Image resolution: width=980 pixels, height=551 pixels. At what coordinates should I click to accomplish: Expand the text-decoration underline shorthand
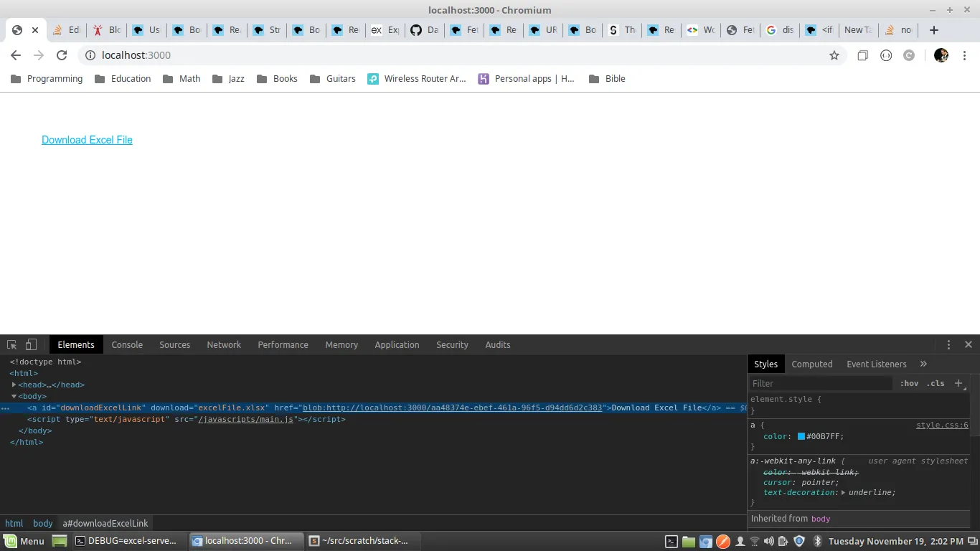point(843,492)
